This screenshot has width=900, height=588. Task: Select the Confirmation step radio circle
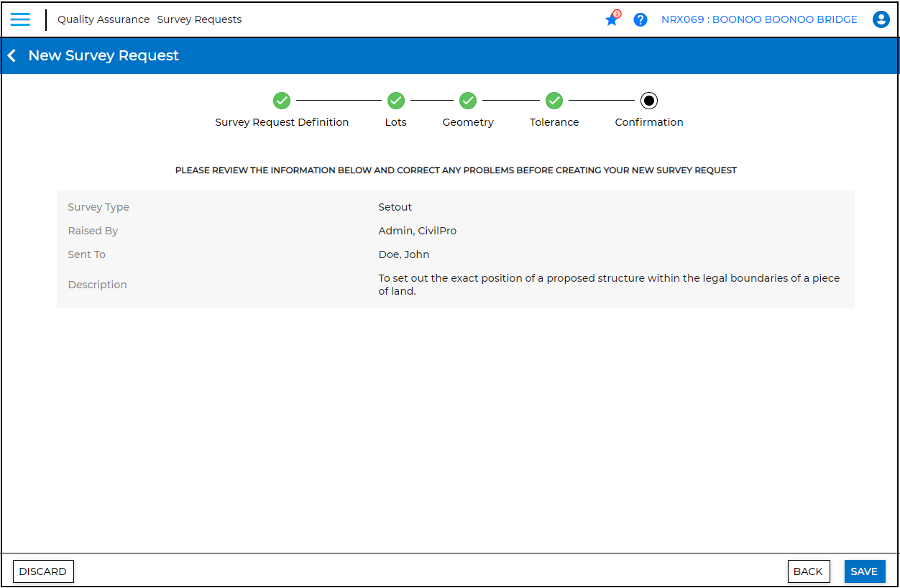(x=649, y=101)
